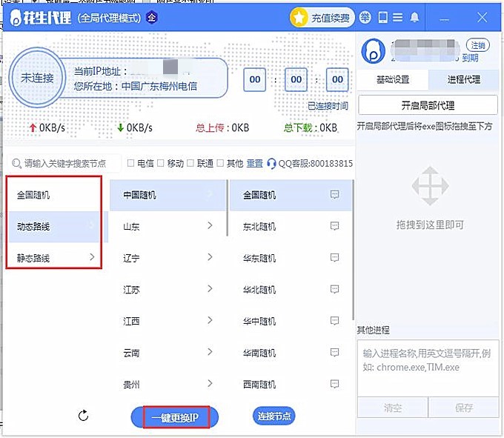
Task: Enable the 移动 checkbox filter
Action: pyautogui.click(x=160, y=163)
